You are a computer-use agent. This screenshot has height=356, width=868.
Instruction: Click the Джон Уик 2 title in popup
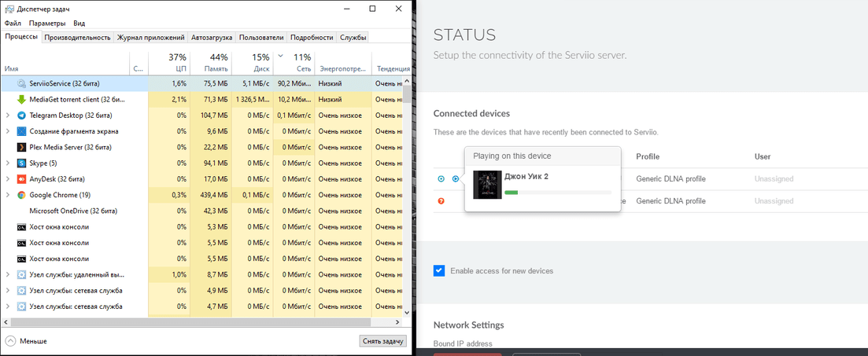coord(526,176)
